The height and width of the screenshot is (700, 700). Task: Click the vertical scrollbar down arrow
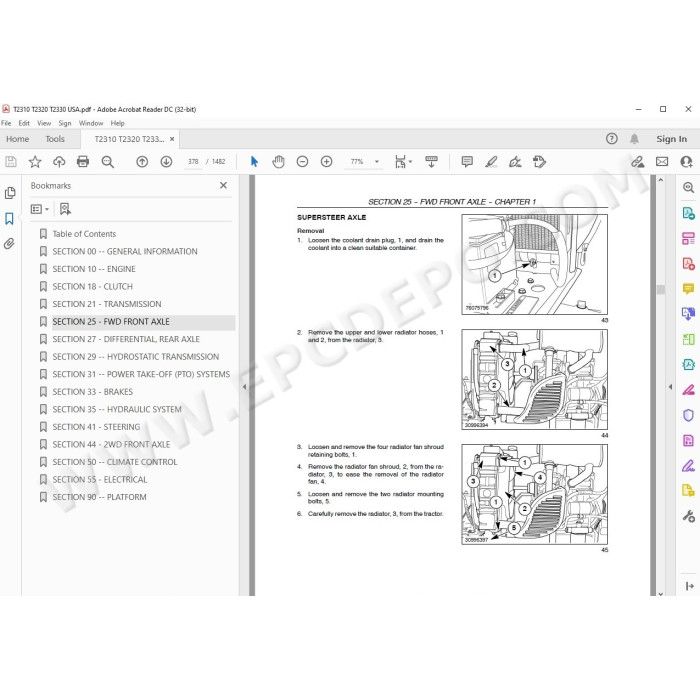[x=661, y=594]
